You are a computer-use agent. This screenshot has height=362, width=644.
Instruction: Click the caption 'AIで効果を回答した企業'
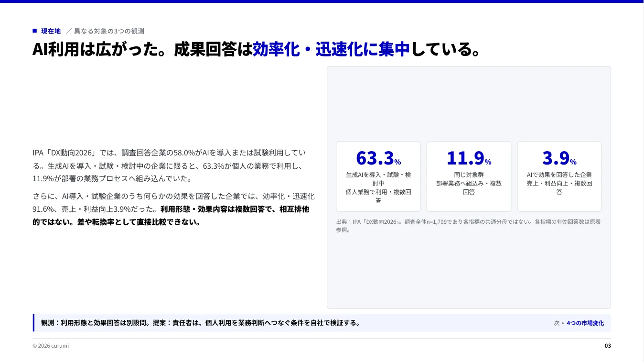pos(559,175)
